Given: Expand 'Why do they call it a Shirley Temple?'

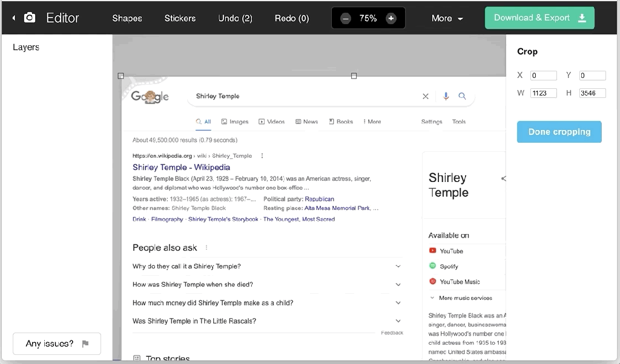Looking at the screenshot, I should click(x=398, y=266).
